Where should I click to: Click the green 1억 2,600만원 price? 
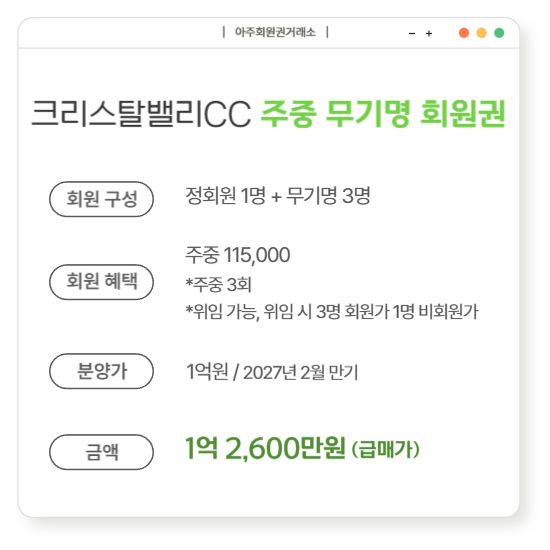click(265, 448)
